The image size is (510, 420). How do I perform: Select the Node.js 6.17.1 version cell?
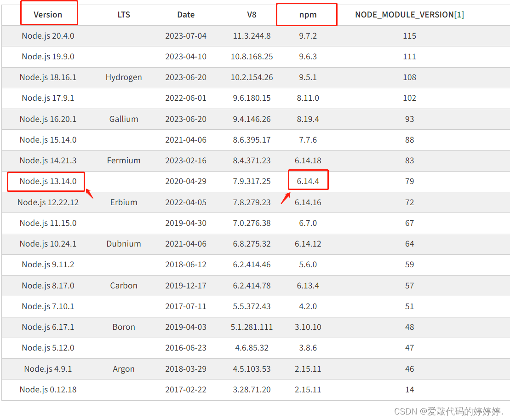pyautogui.click(x=48, y=327)
